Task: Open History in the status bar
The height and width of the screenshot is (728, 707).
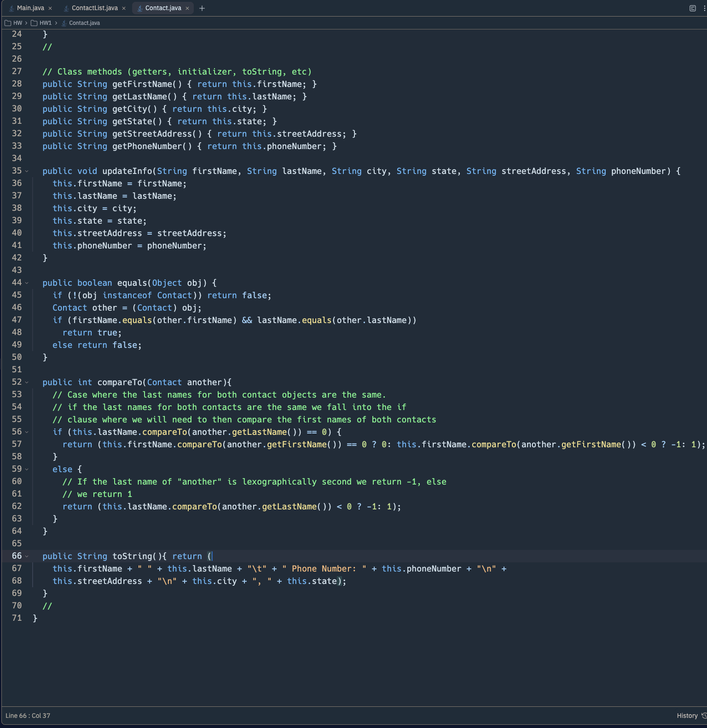Action: [687, 716]
